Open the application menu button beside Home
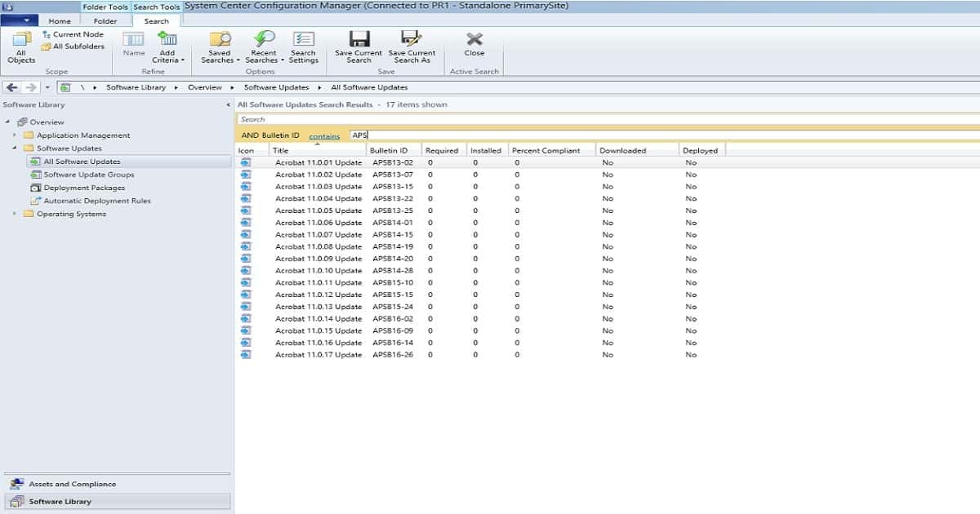This screenshot has width=980, height=514. point(20,20)
